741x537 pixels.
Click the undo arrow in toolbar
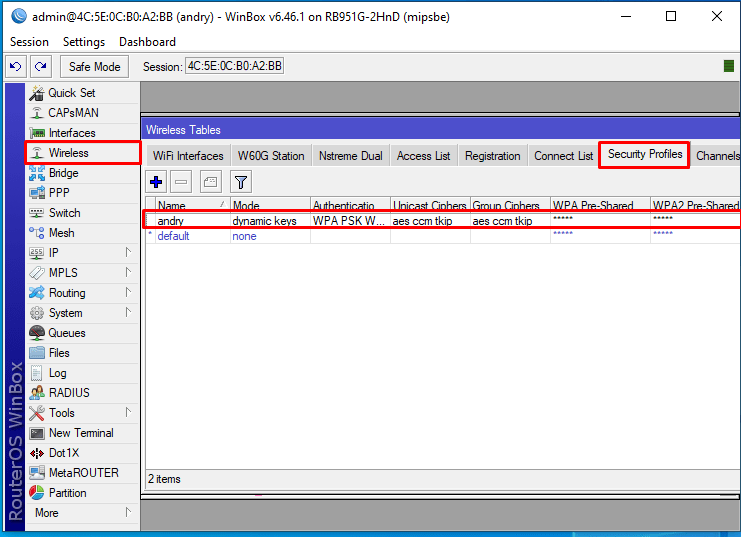[x=15, y=67]
